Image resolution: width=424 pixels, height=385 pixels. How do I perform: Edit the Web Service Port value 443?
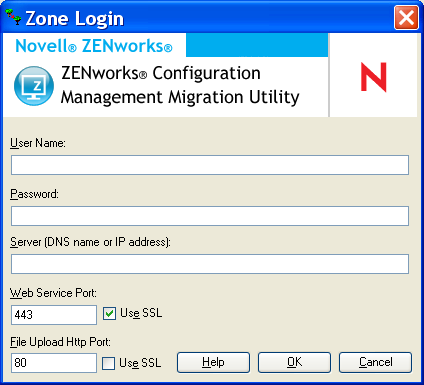coord(54,315)
